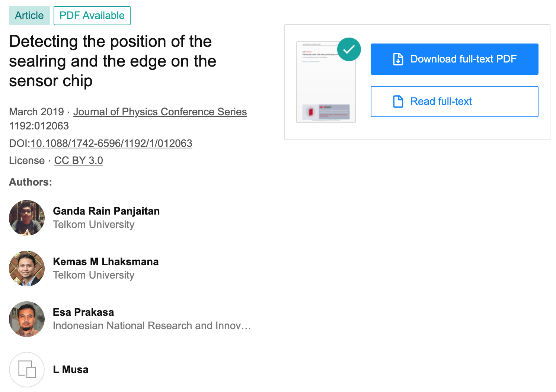The width and height of the screenshot is (556, 392).
Task: Download the full-text PDF
Action: click(454, 59)
